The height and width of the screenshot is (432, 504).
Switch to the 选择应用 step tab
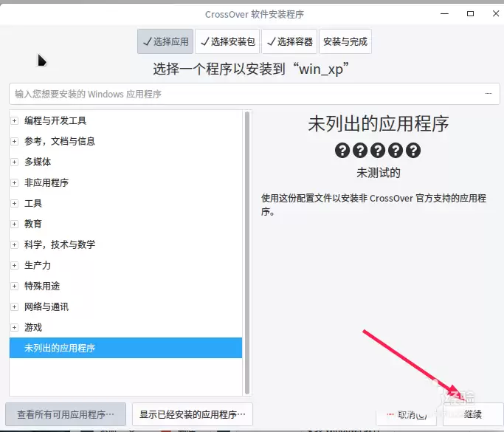165,41
